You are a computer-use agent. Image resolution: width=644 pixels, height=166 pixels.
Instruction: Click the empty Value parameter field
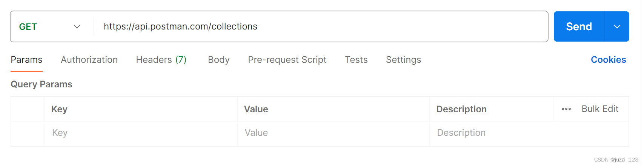click(x=333, y=133)
